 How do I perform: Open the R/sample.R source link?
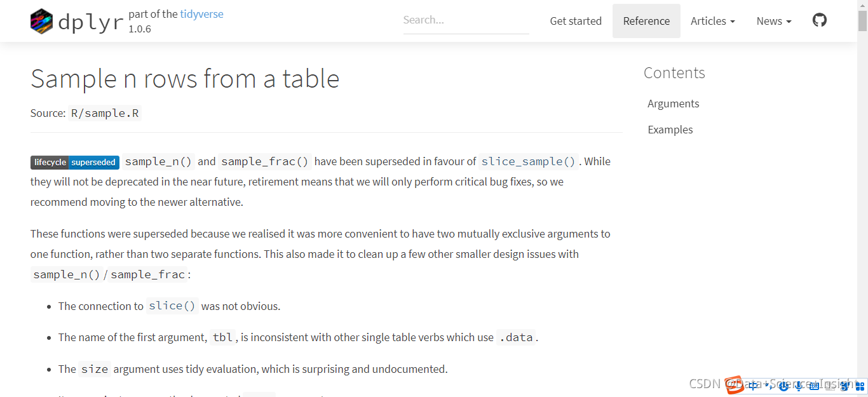[x=105, y=113]
